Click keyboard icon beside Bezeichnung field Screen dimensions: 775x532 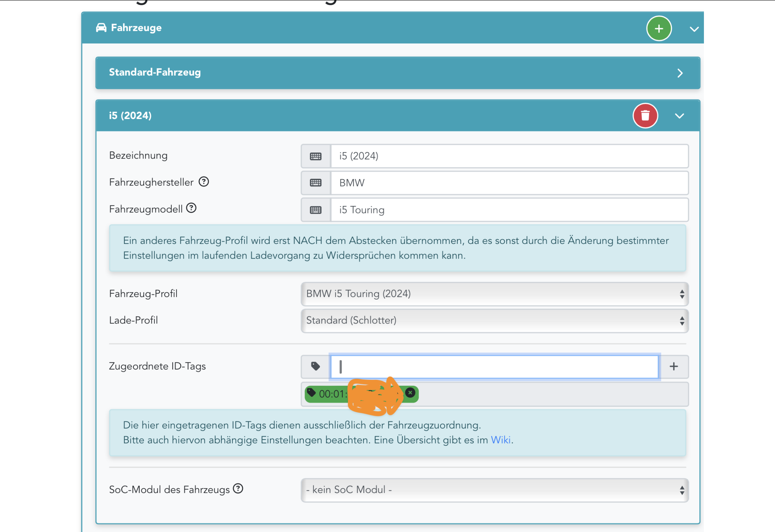[315, 156]
